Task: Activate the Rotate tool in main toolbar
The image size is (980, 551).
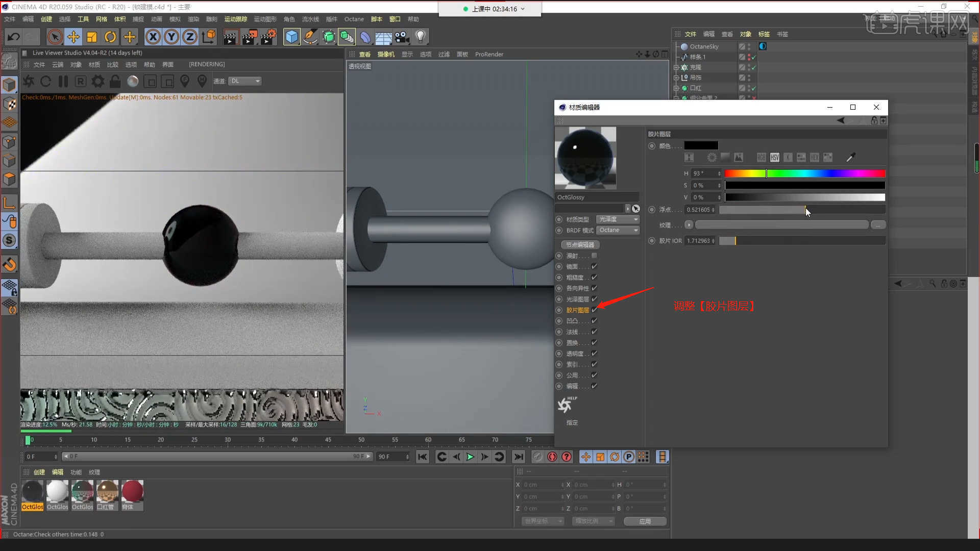Action: pyautogui.click(x=110, y=37)
